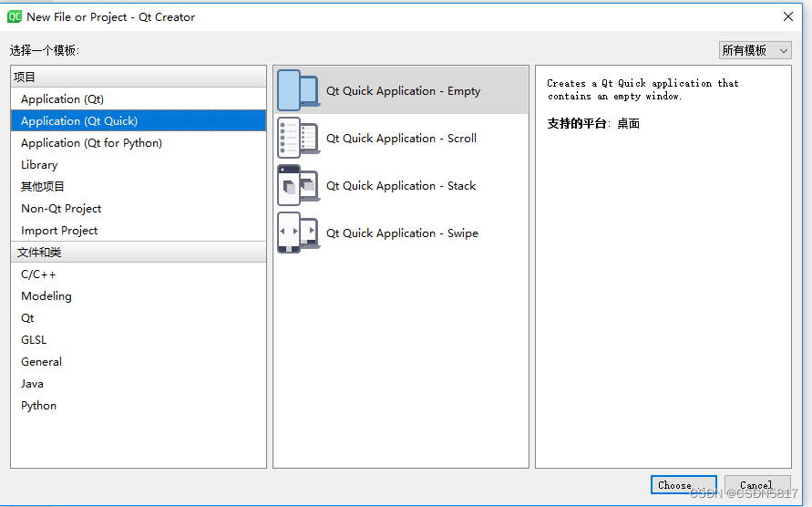The height and width of the screenshot is (507, 812).
Task: Click the Choose... button
Action: (x=684, y=485)
